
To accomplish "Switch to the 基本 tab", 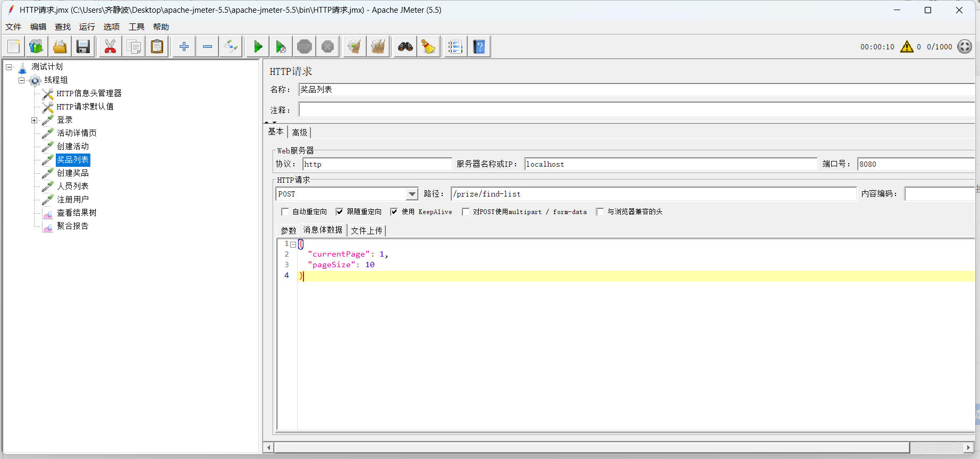I will pyautogui.click(x=276, y=131).
